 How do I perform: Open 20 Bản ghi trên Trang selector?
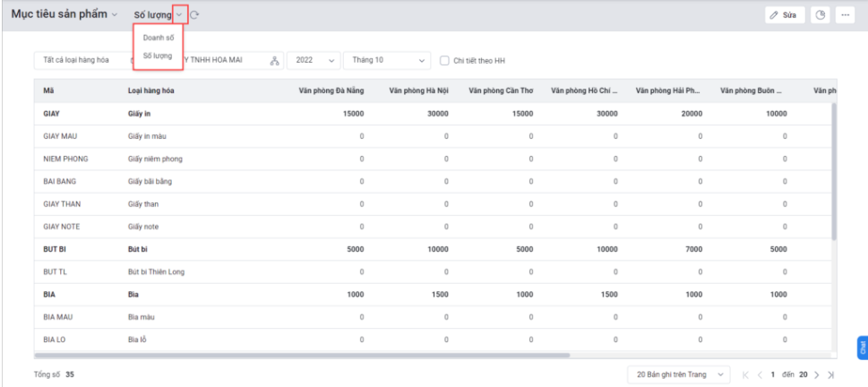coord(679,374)
